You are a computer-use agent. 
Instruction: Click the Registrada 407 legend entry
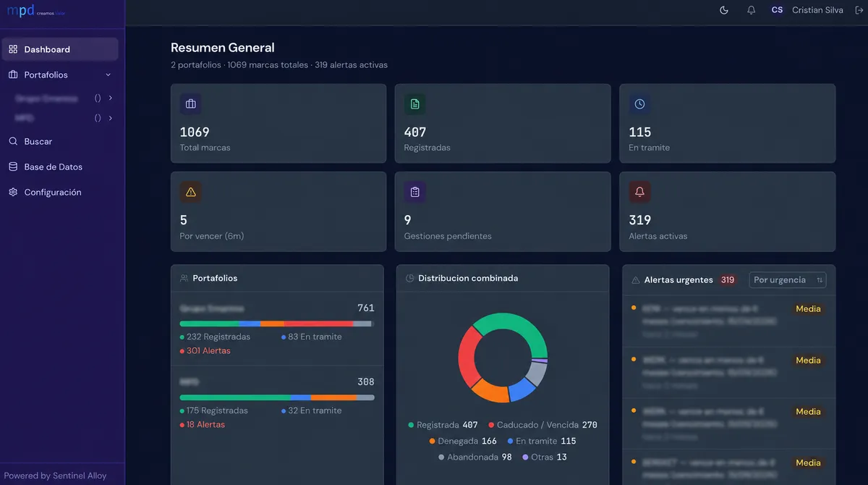click(x=443, y=425)
